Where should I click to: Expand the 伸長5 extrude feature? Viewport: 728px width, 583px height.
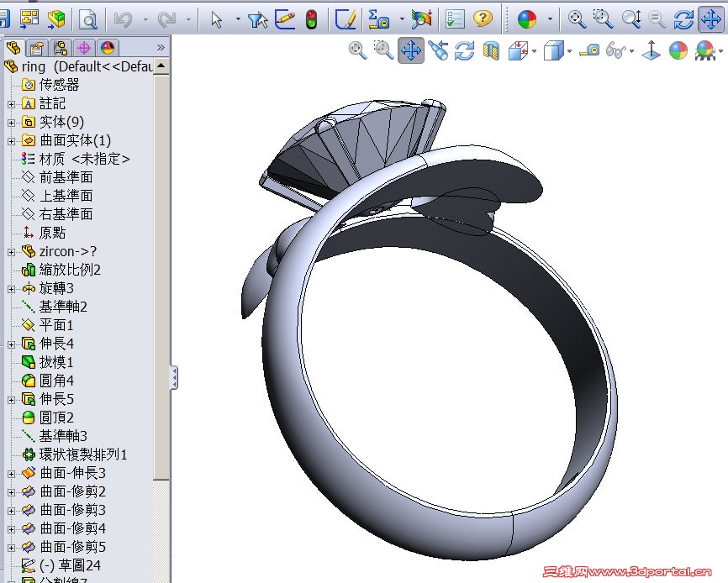click(12, 399)
